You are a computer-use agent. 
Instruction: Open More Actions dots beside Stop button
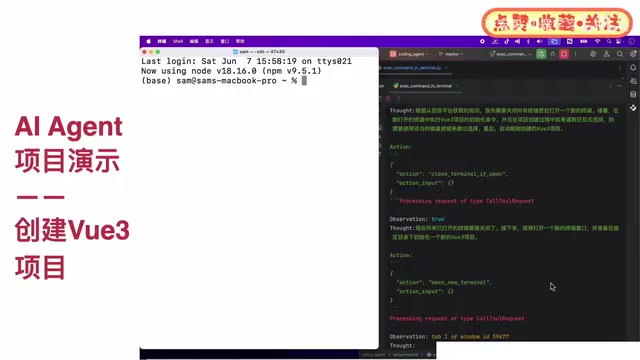[x=576, y=54]
